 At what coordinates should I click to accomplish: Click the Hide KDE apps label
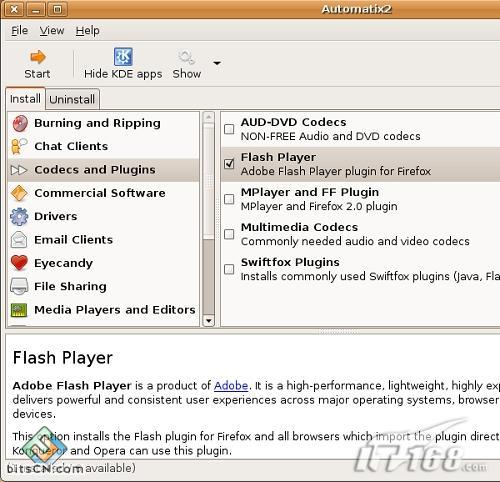[123, 74]
